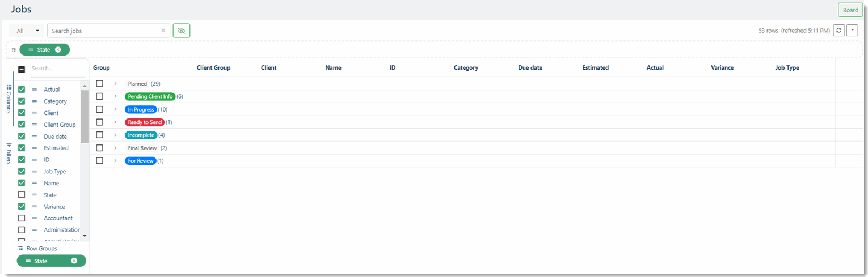Expand the For Review group
Viewport: 868px width, 277px height.
[x=115, y=161]
